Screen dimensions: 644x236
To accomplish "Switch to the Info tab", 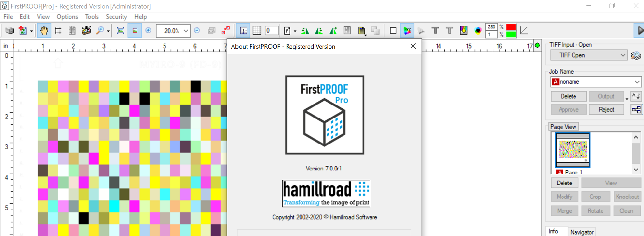I will 554,231.
